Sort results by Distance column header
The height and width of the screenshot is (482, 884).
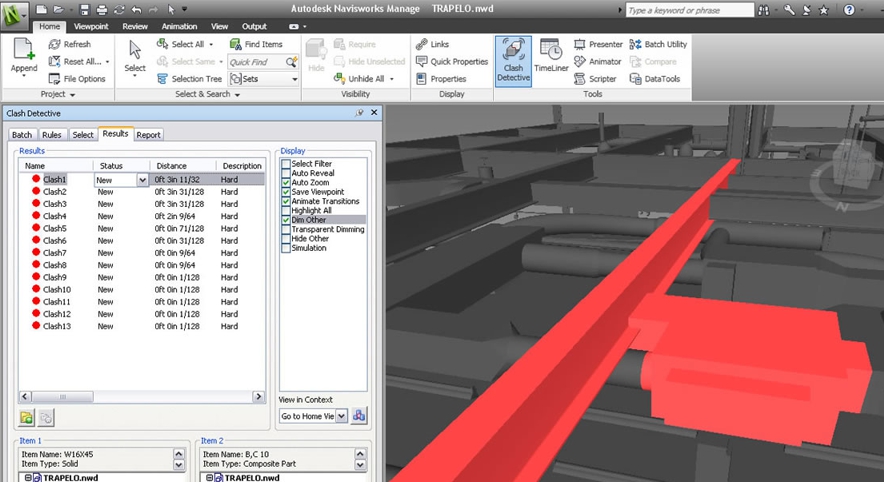click(183, 166)
